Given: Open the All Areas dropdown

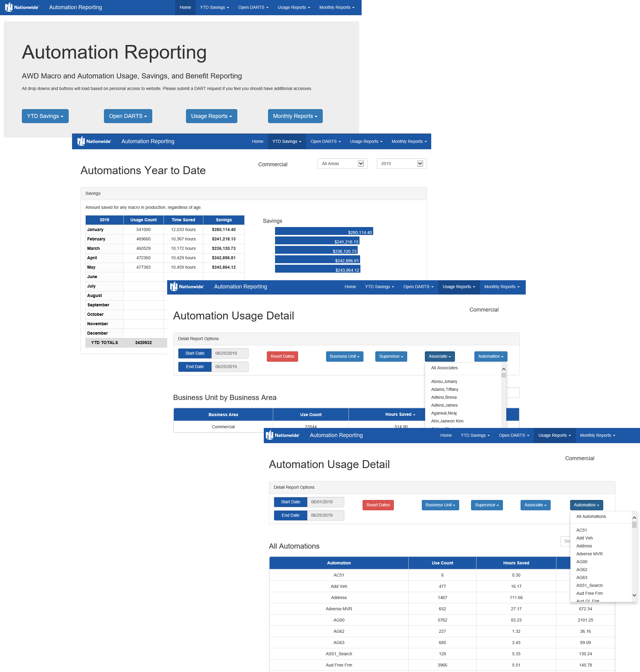Looking at the screenshot, I should click(342, 164).
